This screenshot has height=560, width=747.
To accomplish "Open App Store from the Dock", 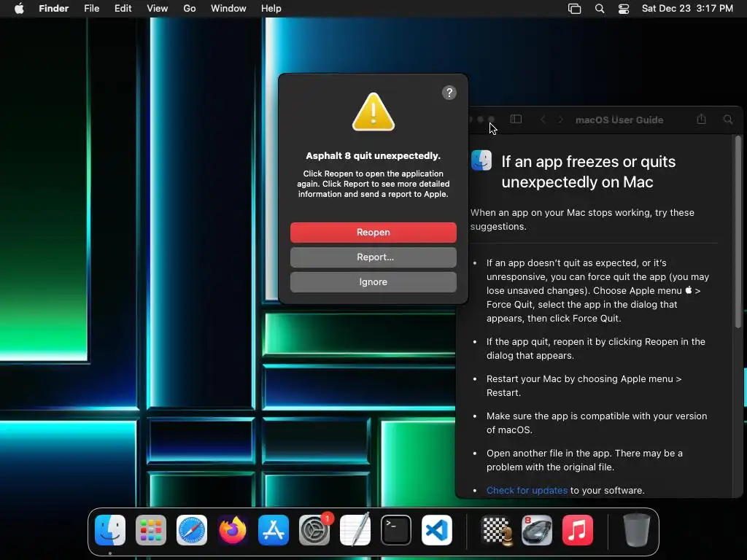I will click(274, 530).
